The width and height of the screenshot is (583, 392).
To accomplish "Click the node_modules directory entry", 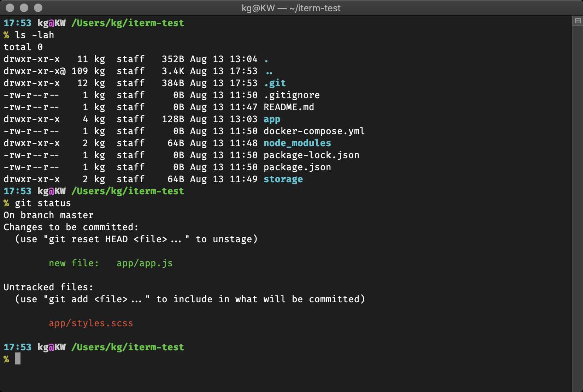I will coord(297,143).
